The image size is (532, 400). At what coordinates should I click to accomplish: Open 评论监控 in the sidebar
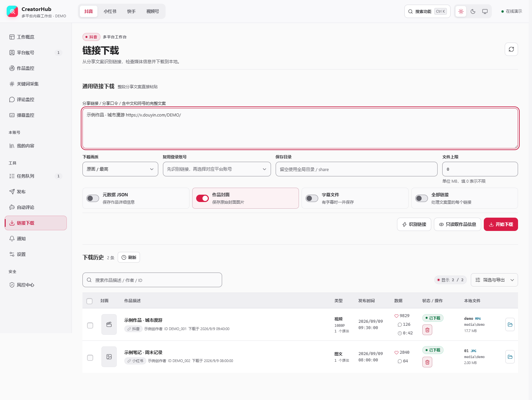(x=36, y=100)
